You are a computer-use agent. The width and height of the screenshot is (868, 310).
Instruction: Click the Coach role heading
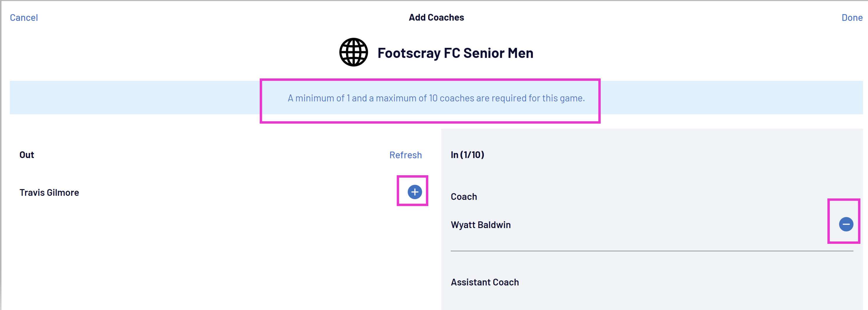(x=464, y=197)
